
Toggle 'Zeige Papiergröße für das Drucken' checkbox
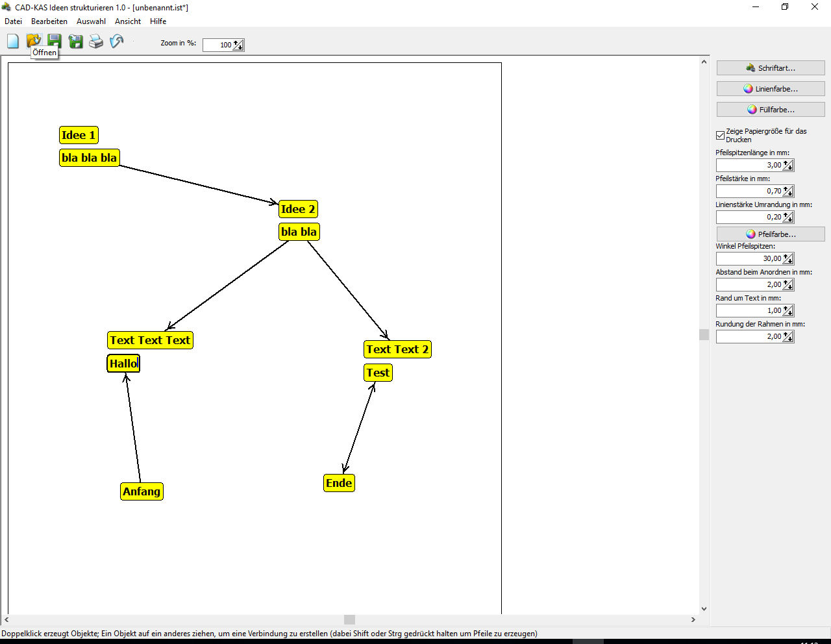[720, 135]
